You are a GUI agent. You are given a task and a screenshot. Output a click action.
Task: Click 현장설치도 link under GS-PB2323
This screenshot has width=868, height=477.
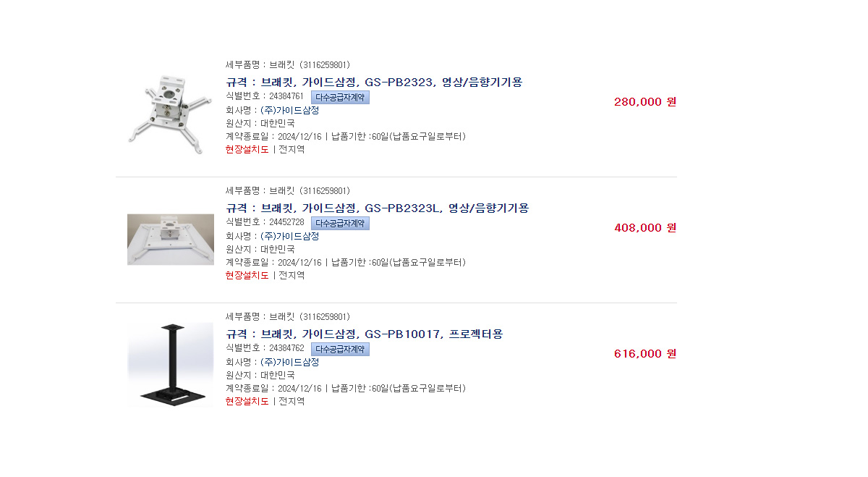click(247, 149)
